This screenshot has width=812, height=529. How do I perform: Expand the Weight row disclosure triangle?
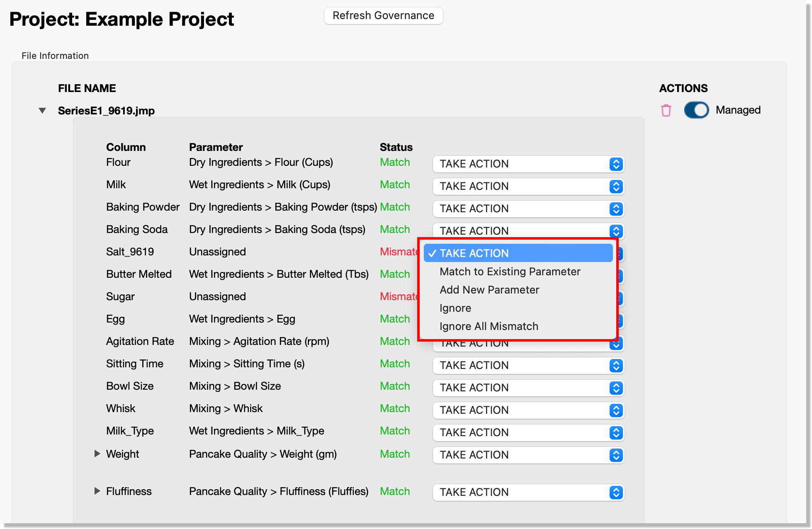pyautogui.click(x=97, y=454)
